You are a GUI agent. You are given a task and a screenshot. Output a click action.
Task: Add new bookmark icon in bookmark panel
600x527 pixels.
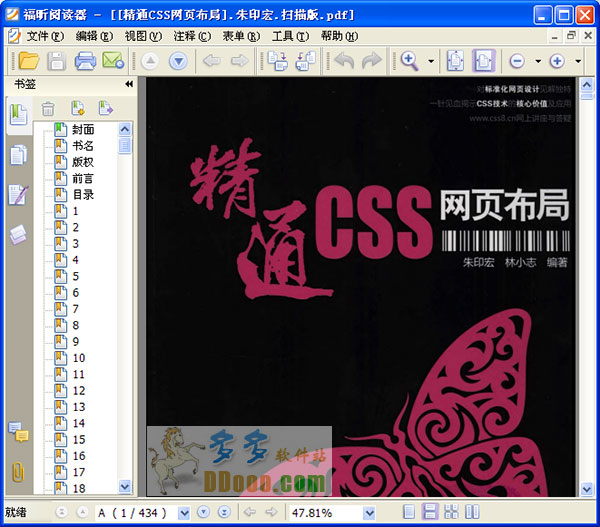point(78,108)
